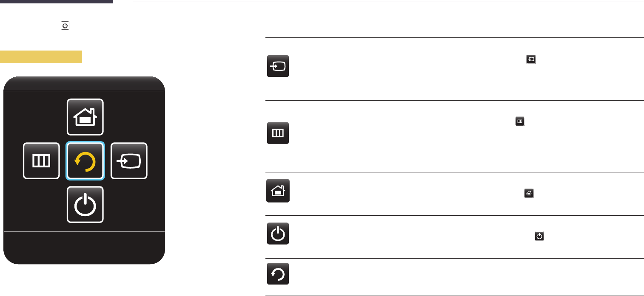
Task: Click the control menu's top header strip
Action: [84, 84]
